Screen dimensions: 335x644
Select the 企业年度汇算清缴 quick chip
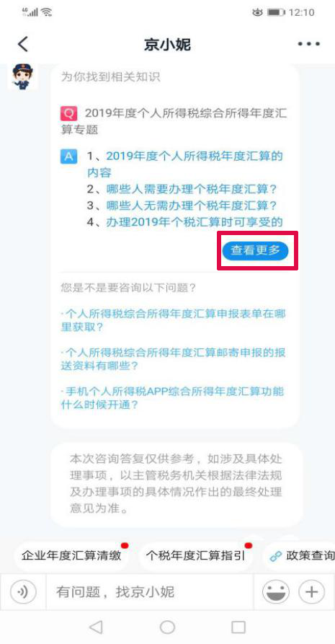pyautogui.click(x=72, y=556)
